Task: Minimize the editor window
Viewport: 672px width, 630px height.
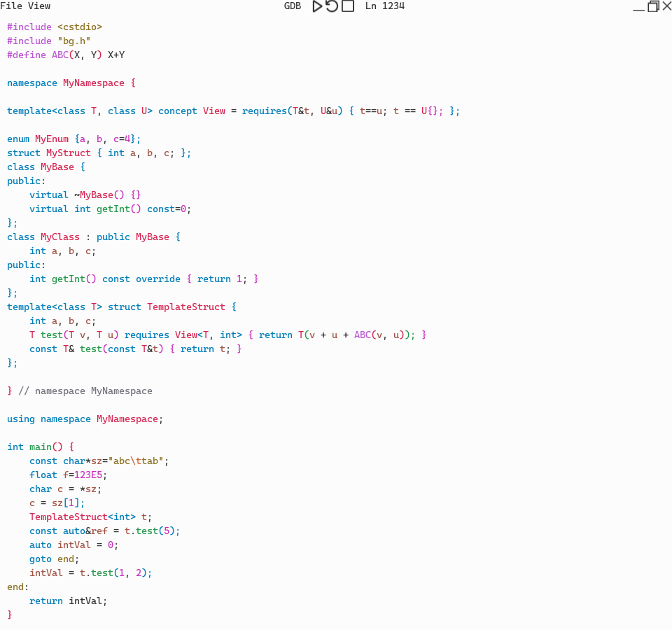Action: tap(638, 7)
